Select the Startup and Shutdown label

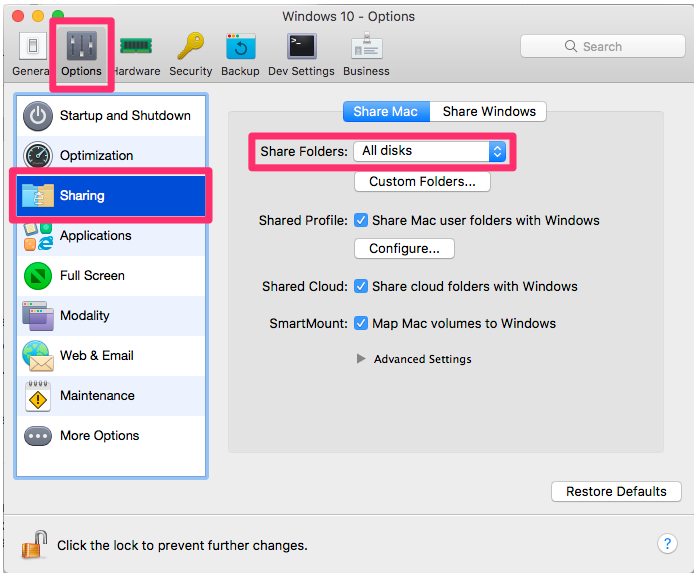click(x=125, y=116)
